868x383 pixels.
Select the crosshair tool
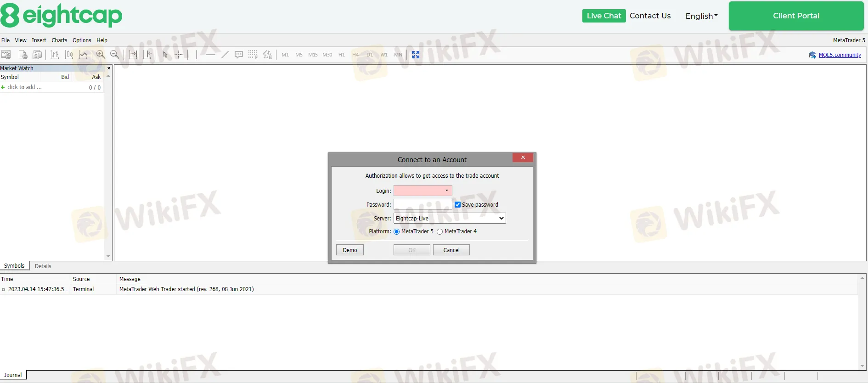click(x=179, y=55)
